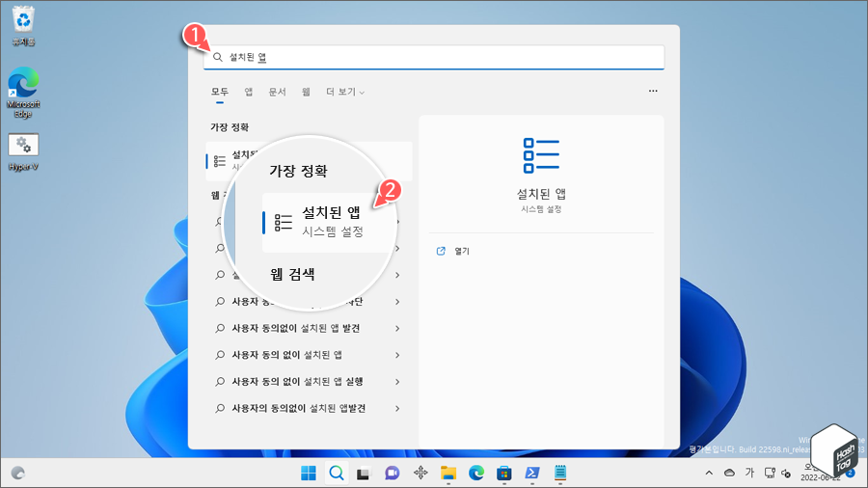
Task: Open the Chat app in the taskbar
Action: click(392, 474)
